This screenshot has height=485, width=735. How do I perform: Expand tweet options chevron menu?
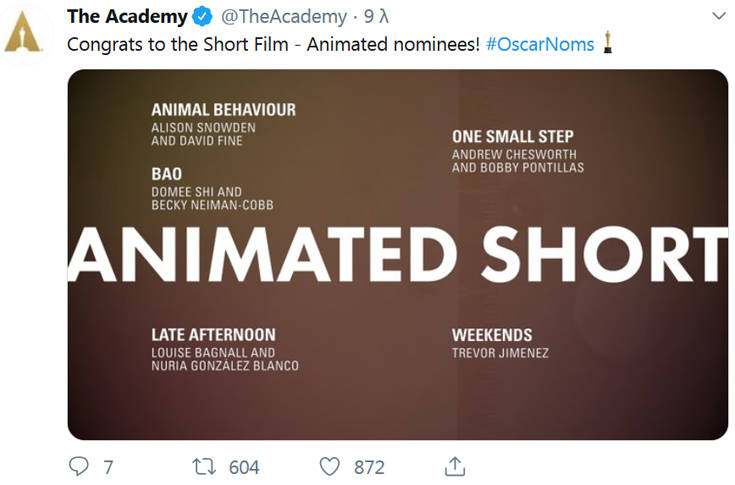click(x=719, y=16)
